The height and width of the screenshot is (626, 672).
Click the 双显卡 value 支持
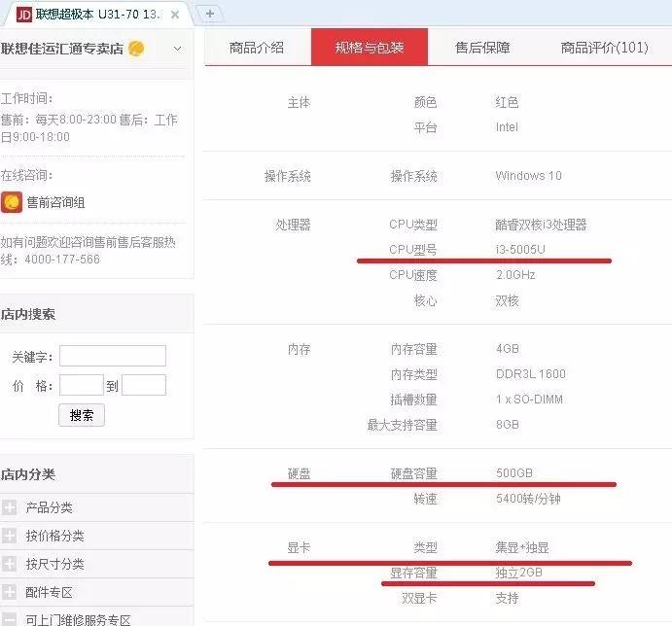(x=507, y=598)
